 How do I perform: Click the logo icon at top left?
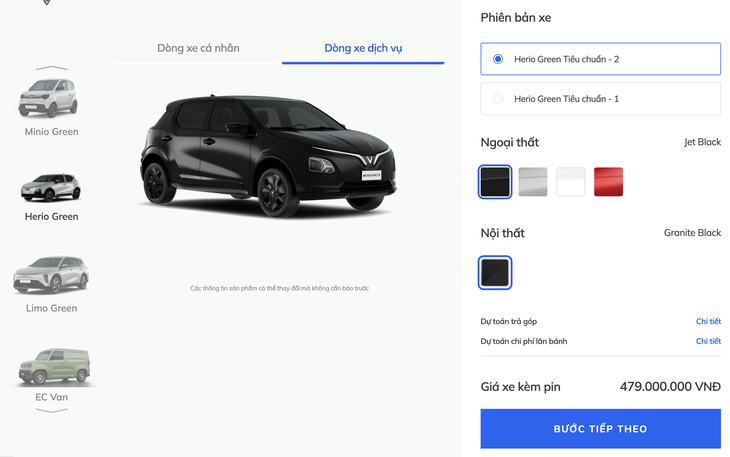46,3
